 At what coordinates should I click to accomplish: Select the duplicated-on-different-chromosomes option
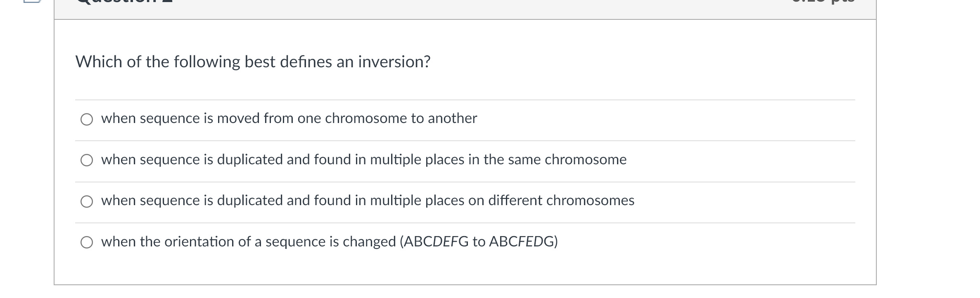[x=367, y=201]
